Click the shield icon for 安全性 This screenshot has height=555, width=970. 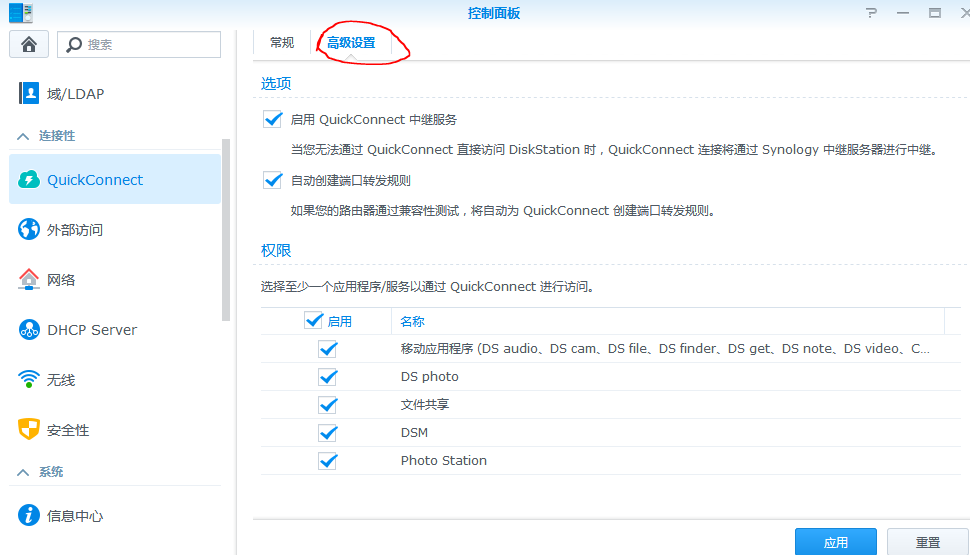point(28,429)
